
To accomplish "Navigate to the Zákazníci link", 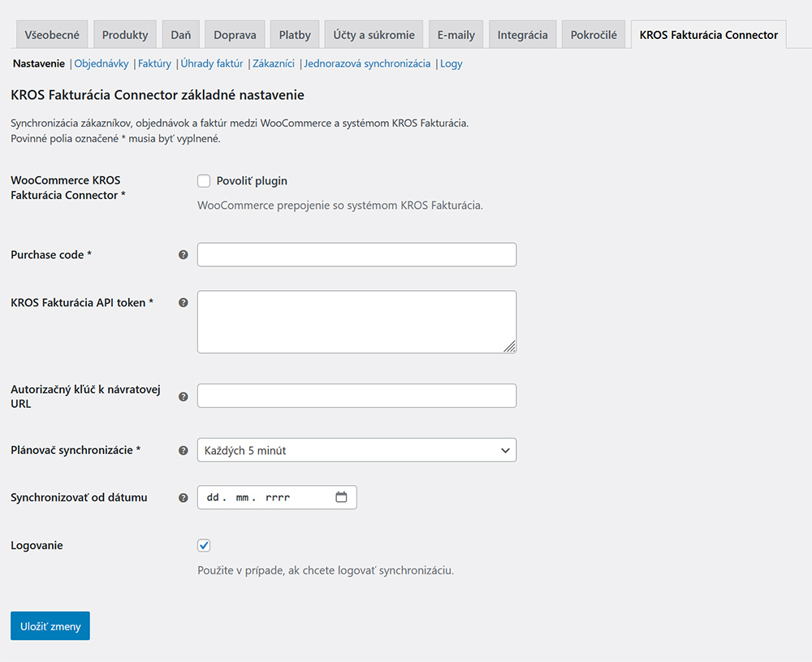I will tap(274, 63).
